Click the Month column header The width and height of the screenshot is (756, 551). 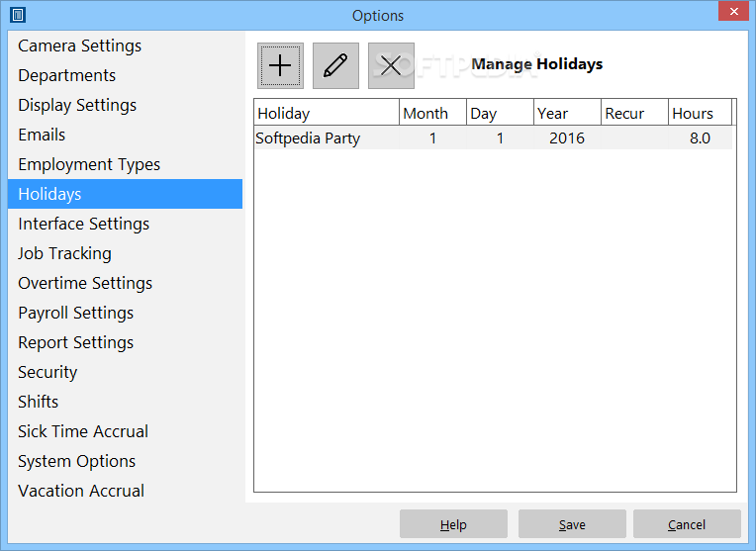432,114
